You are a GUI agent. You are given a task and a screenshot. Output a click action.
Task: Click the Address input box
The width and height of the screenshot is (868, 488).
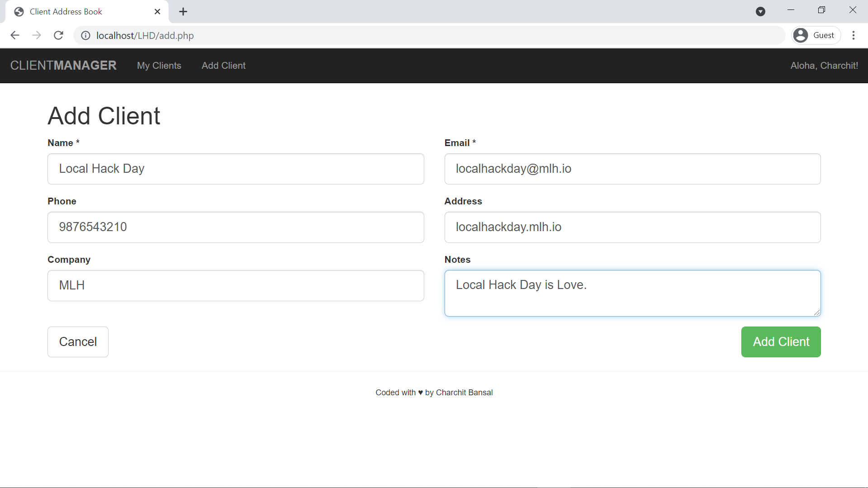[x=632, y=227]
